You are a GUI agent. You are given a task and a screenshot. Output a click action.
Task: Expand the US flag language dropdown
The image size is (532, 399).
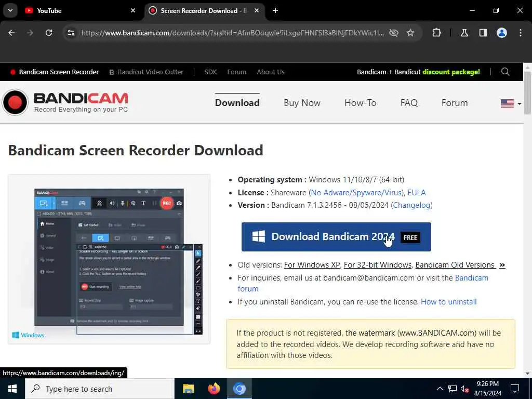(x=511, y=103)
